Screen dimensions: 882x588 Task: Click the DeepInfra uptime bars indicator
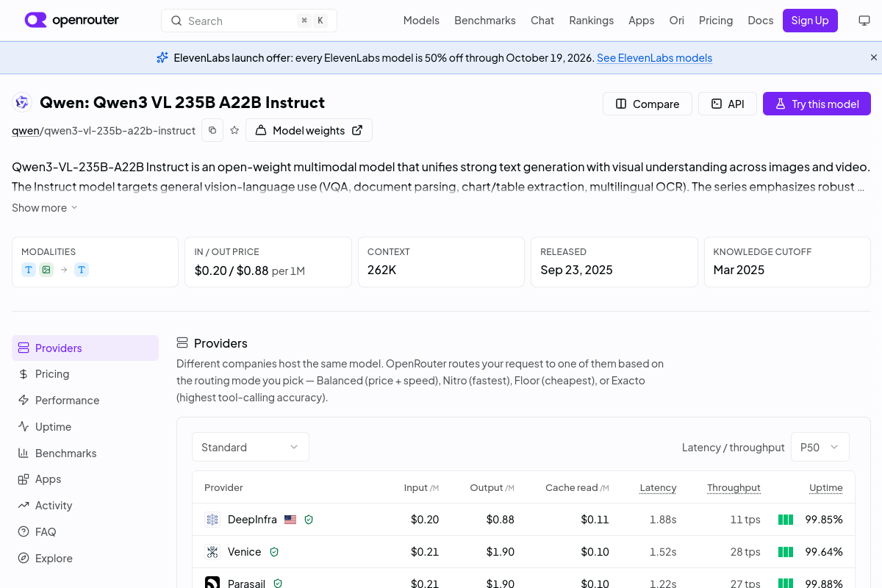coord(786,520)
